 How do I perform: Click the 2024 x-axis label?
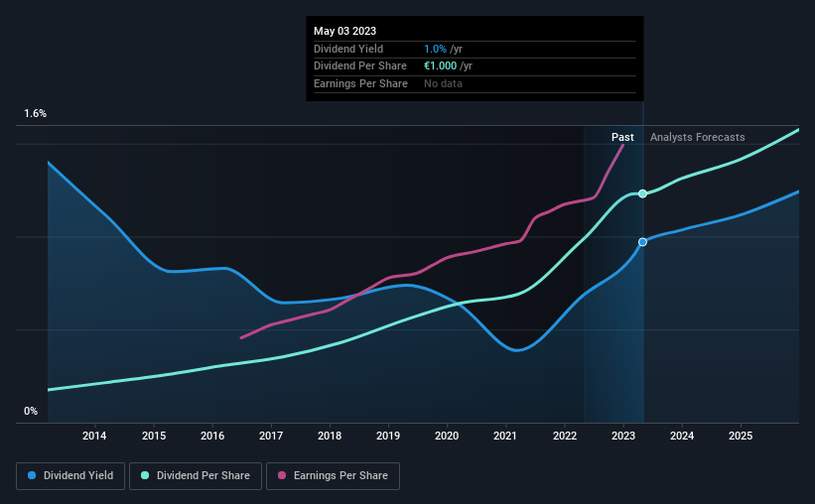(x=682, y=436)
